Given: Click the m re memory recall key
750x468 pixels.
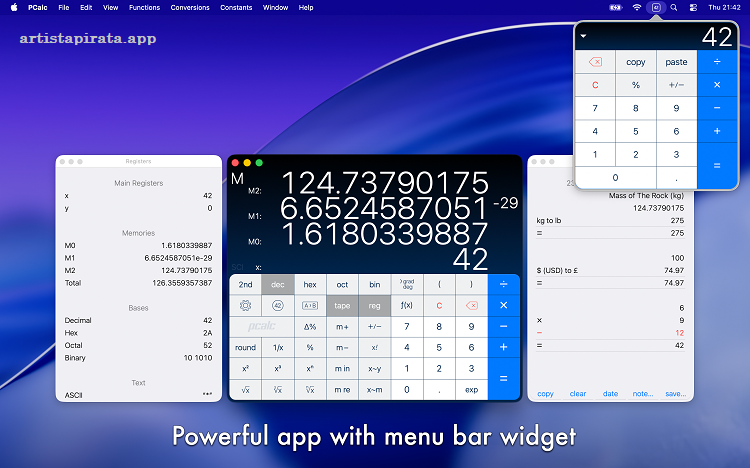Looking at the screenshot, I should (x=342, y=390).
